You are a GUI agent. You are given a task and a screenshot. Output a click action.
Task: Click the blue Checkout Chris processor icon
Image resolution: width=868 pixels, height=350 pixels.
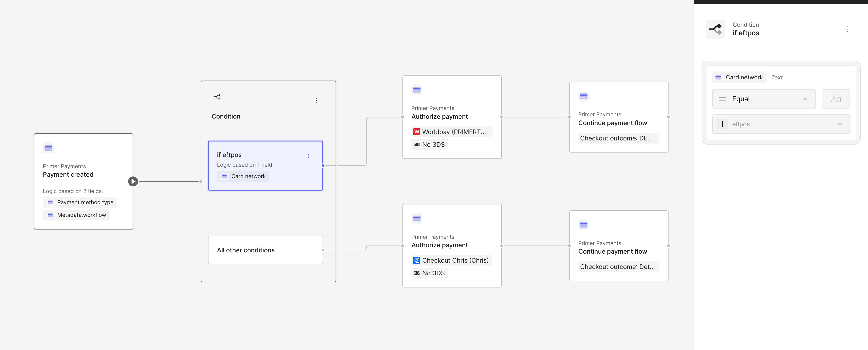[x=416, y=260]
